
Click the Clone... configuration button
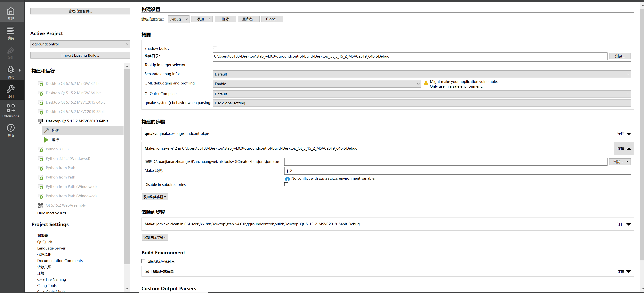272,19
